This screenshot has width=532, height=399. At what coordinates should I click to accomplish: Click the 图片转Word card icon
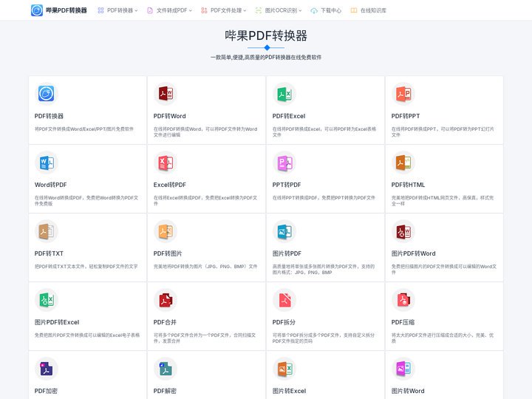pyautogui.click(x=403, y=369)
